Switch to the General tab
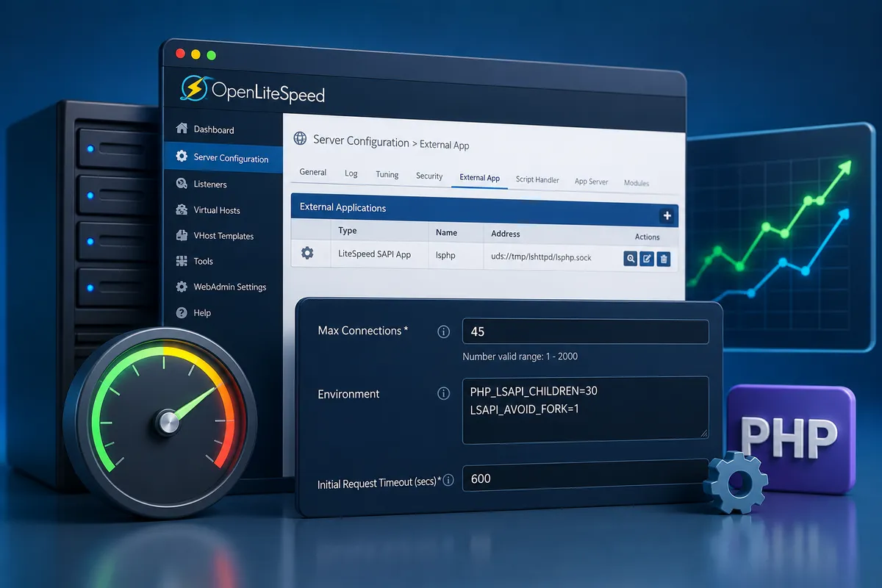The width and height of the screenshot is (882, 588). point(313,172)
